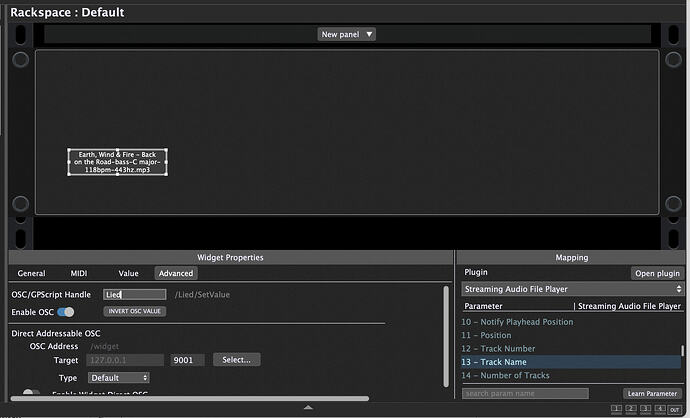690x418 pixels.
Task: Open the OSC Type Default dropdown
Action: point(119,378)
